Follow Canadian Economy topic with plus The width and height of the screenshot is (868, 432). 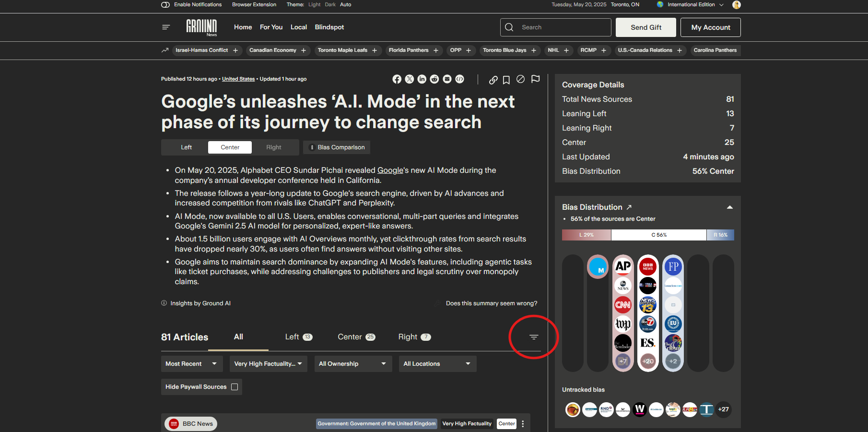coord(304,50)
